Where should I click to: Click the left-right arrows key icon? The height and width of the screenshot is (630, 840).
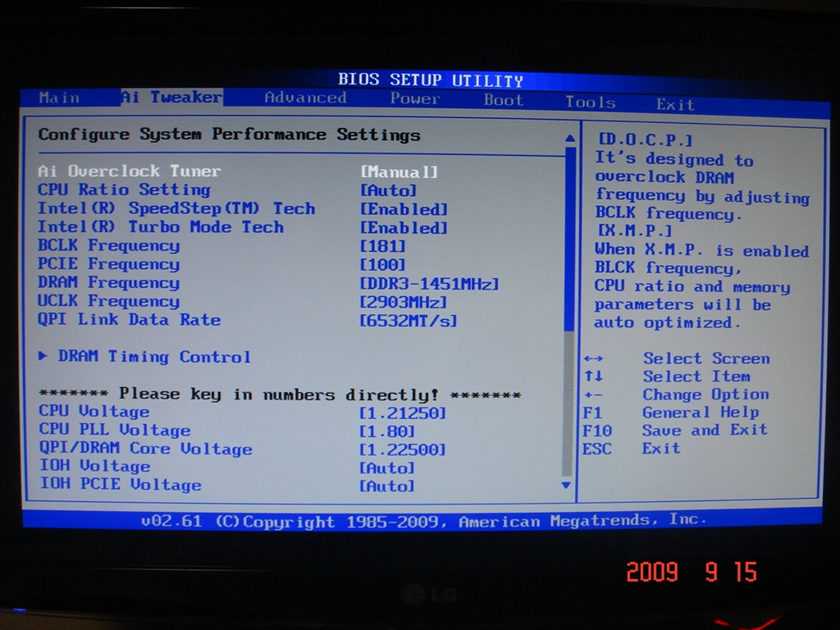(x=594, y=358)
